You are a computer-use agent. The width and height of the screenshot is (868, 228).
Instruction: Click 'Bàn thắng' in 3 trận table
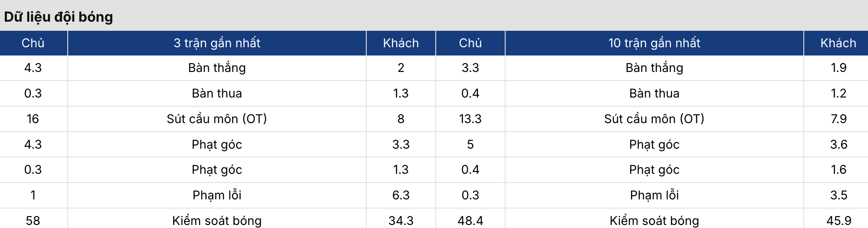click(x=217, y=68)
